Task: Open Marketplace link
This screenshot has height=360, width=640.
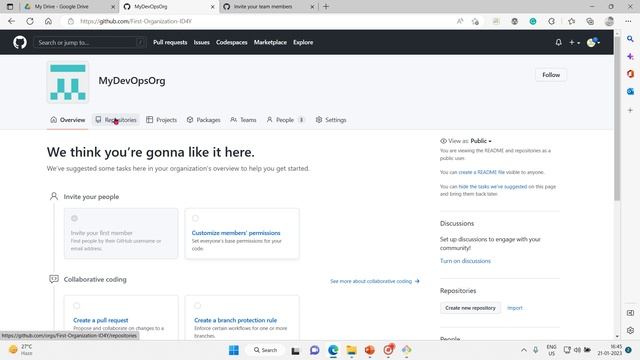Action: tap(270, 42)
